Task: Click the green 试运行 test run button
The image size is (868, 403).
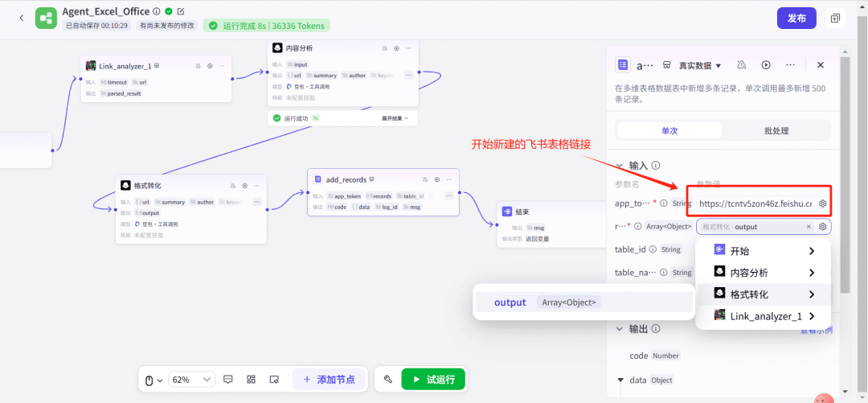Action: (x=433, y=380)
